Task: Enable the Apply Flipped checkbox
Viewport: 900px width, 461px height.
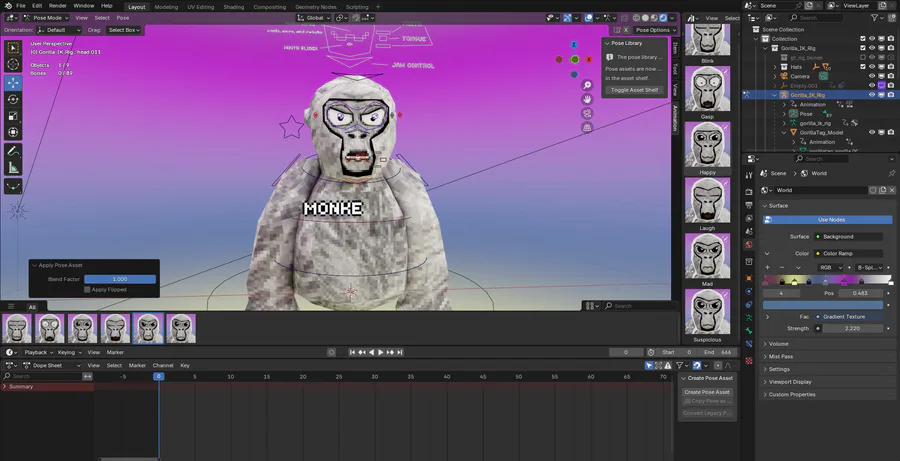Action: tap(87, 290)
